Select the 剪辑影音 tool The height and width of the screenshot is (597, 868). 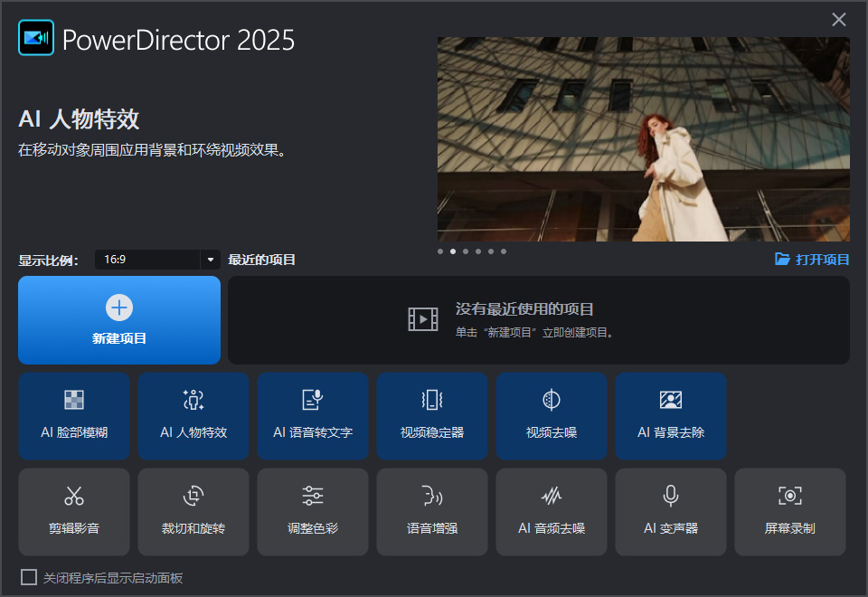click(x=74, y=512)
